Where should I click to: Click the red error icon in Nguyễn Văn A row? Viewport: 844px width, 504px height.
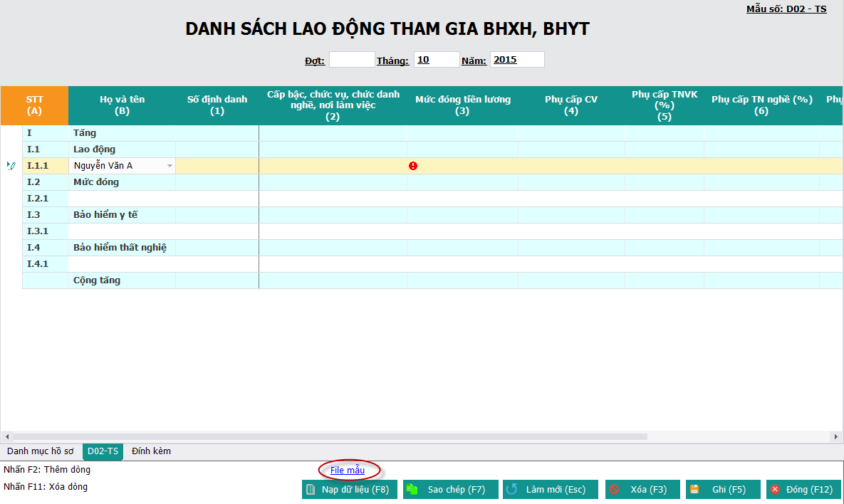413,166
